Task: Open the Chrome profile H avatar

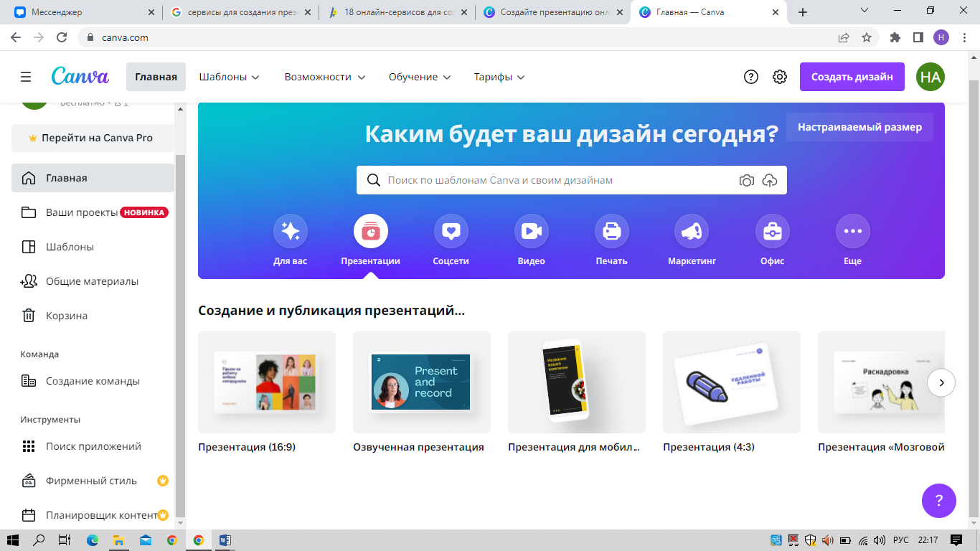Action: 941,37
